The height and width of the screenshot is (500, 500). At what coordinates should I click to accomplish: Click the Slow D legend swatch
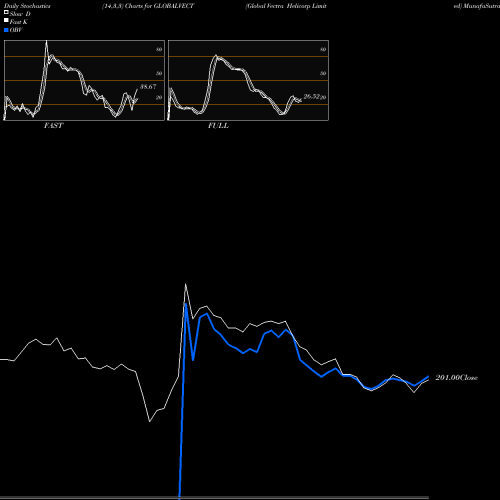(6, 13)
